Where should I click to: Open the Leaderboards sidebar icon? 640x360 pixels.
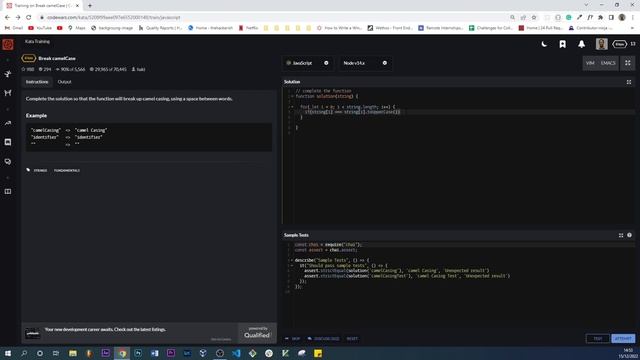point(8,123)
